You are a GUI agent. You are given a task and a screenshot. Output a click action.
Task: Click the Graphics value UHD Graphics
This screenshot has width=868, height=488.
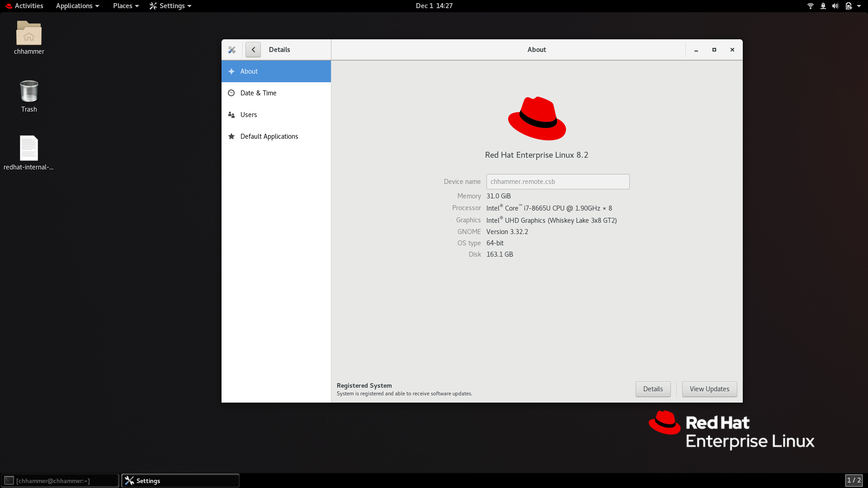click(552, 220)
